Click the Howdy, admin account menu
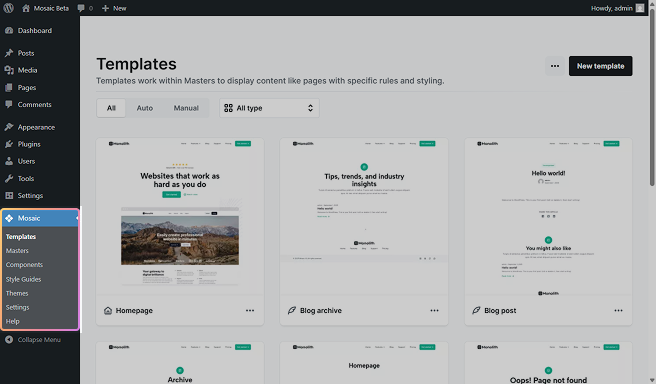 [x=617, y=8]
